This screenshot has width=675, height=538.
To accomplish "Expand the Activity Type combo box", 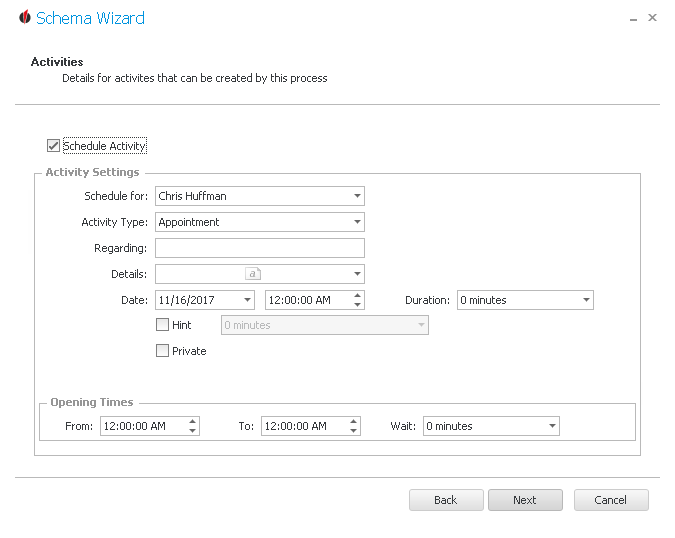I will (357, 222).
